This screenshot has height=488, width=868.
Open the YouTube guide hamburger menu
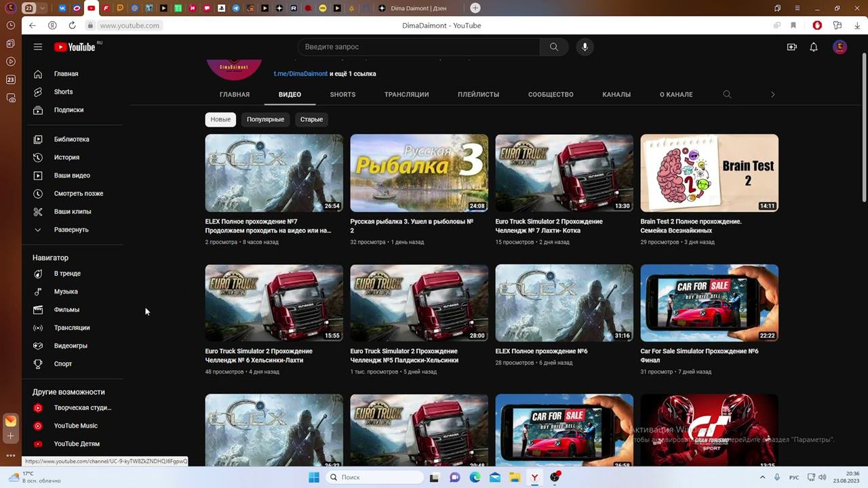[x=38, y=47]
